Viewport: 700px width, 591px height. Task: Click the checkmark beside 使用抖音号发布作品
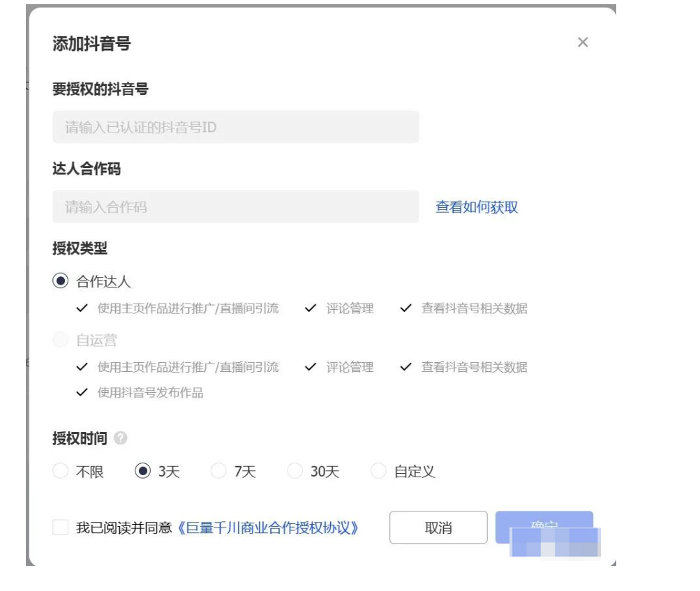82,392
